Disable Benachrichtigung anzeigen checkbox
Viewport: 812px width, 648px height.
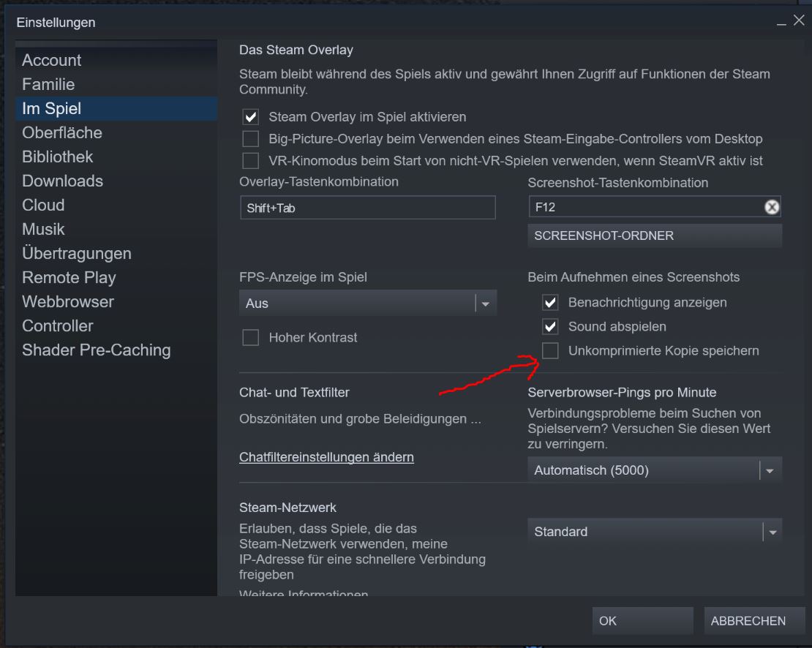pos(550,303)
